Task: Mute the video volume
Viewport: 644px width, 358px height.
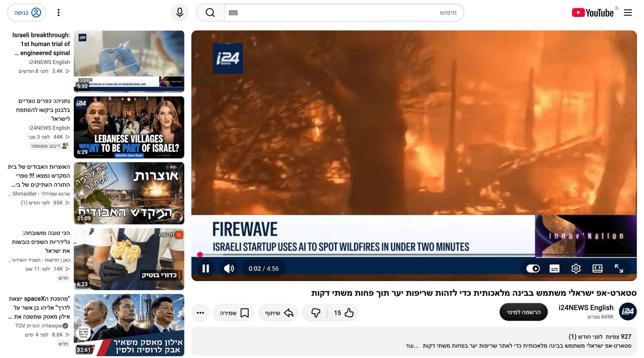Action: point(229,268)
